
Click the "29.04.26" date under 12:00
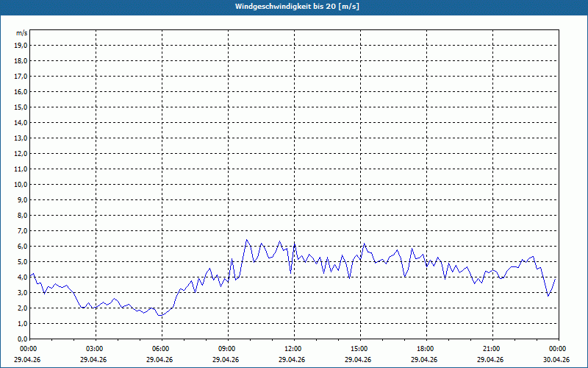(292, 359)
